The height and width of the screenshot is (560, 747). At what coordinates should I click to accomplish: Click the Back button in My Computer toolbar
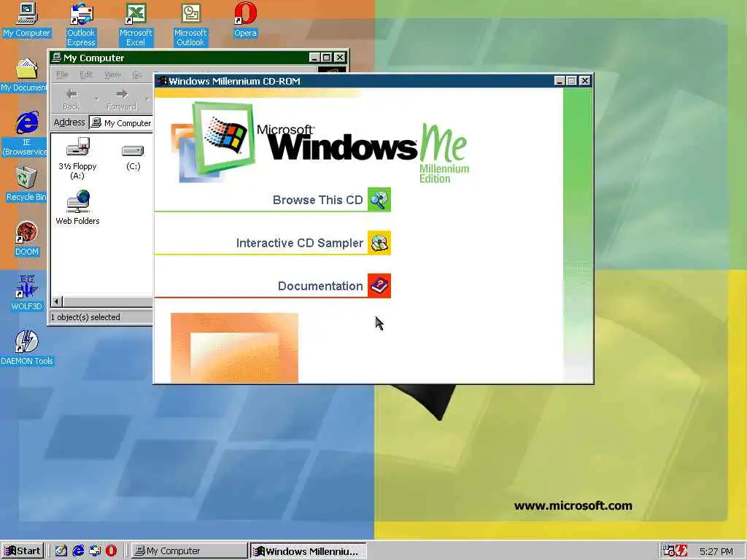(72, 99)
